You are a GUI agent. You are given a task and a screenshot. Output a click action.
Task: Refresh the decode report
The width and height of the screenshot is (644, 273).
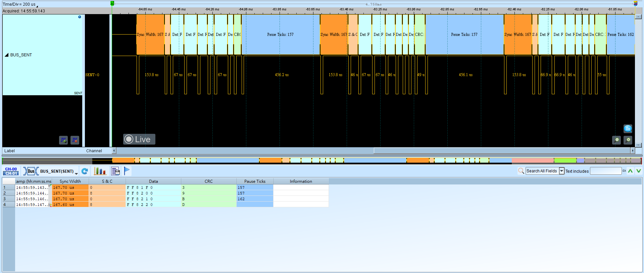[85, 171]
